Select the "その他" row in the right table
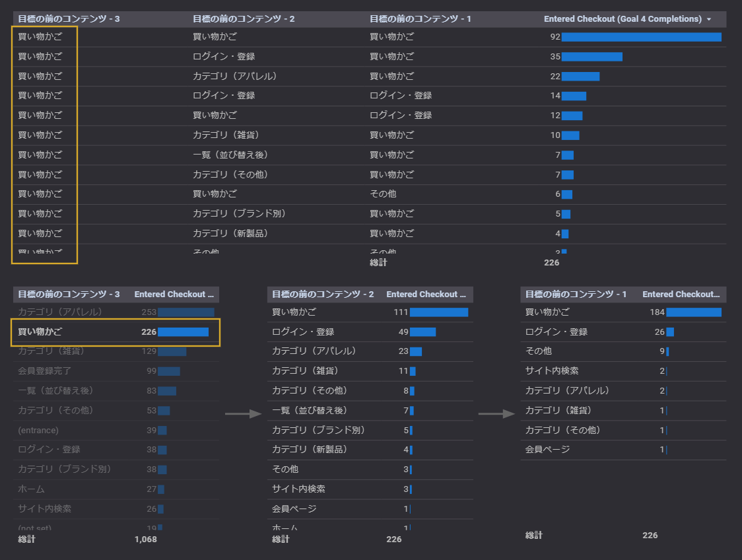 (538, 351)
